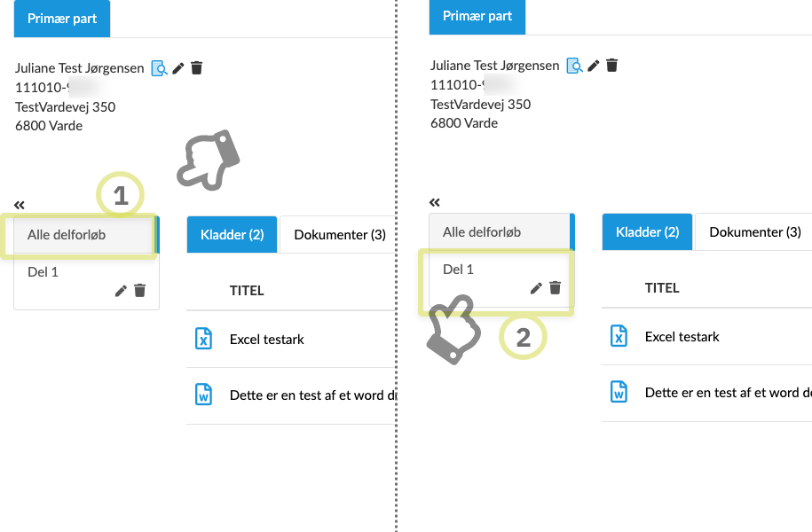Delete primary party in right panel

tap(612, 66)
